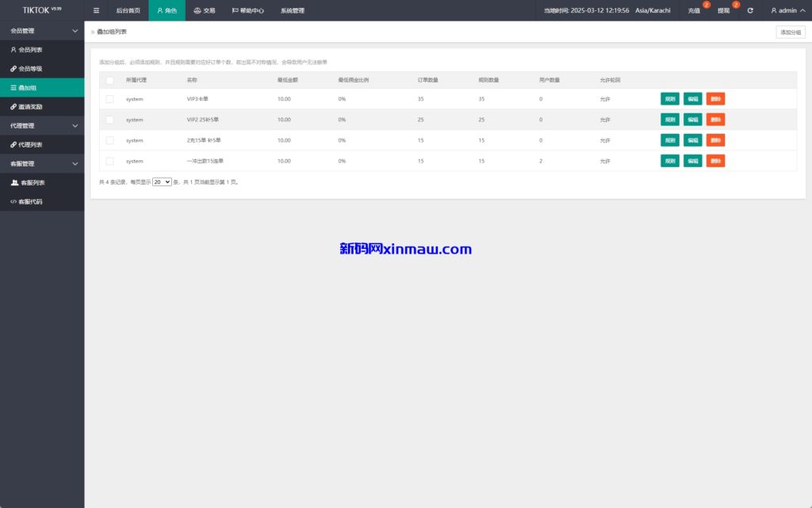The image size is (812, 508).
Task: Check the box for VIP3卡单 row
Action: 109,99
